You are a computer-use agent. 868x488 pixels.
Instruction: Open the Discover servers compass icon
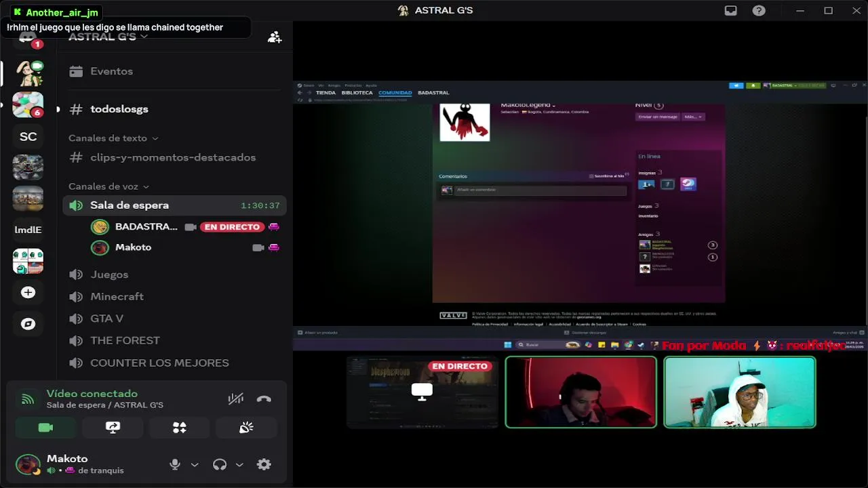[28, 324]
